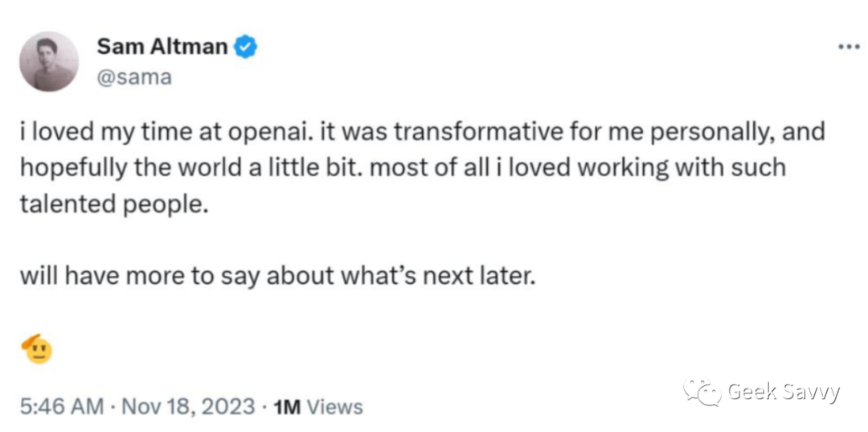Click the 5:46 AM timestamp
The image size is (868, 432).
(61, 407)
